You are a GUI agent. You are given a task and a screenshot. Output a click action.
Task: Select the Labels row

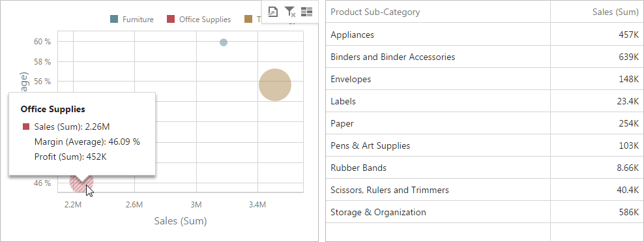point(485,101)
